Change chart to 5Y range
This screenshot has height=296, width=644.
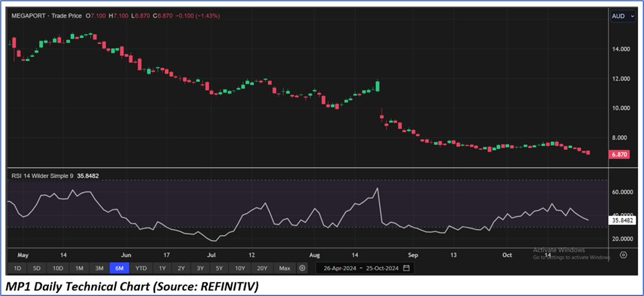(219, 268)
